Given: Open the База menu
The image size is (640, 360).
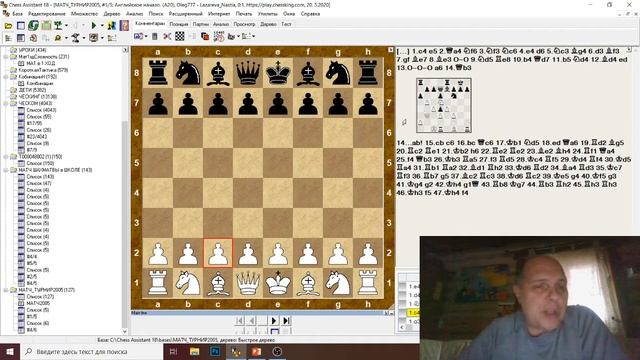Looking at the screenshot, I should point(18,13).
